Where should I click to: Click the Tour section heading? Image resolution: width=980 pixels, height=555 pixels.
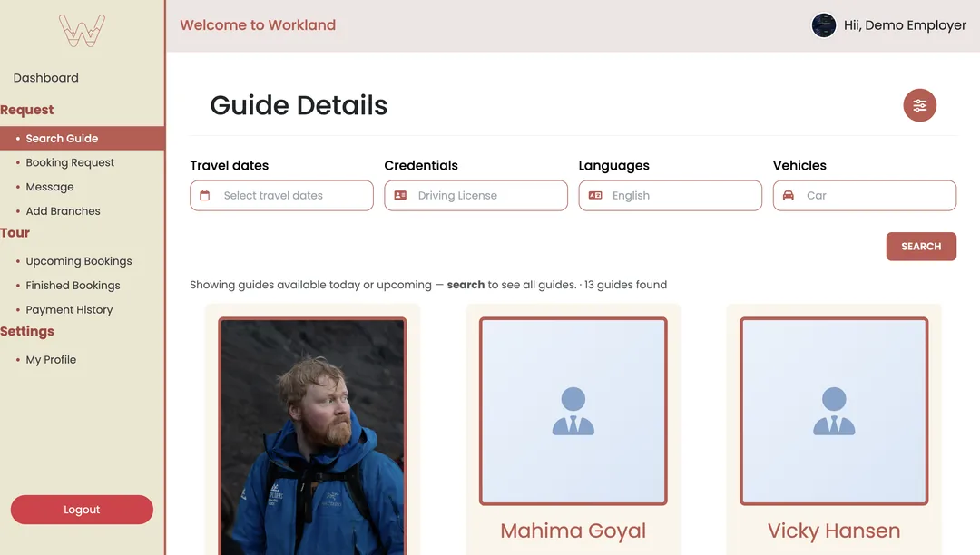[15, 233]
